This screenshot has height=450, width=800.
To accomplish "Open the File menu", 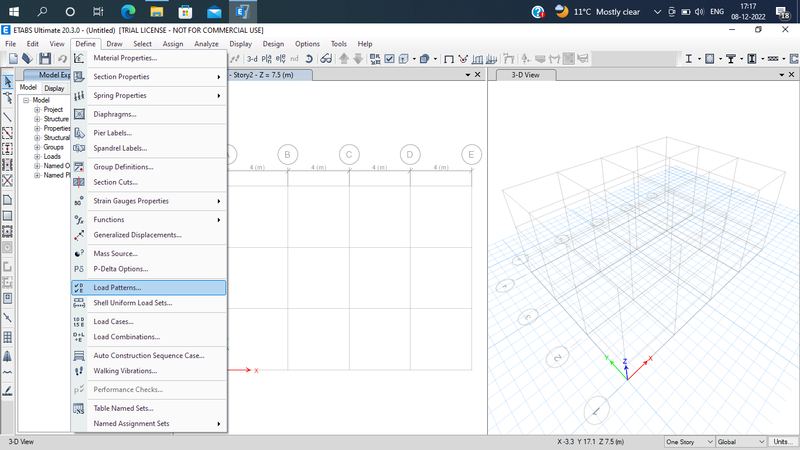I will tap(10, 44).
